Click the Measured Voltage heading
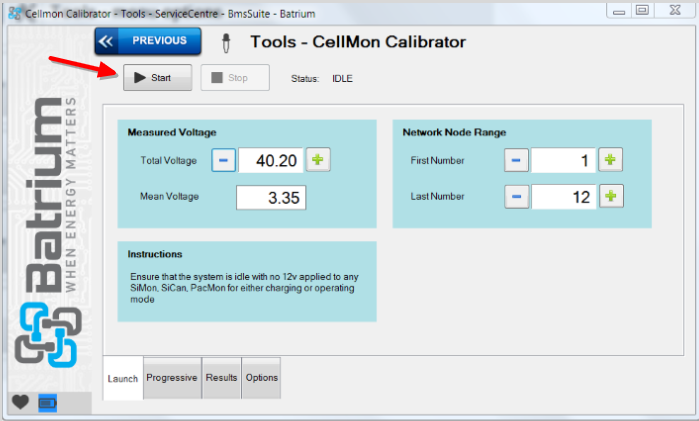Screen dimensions: 699x421 [x=172, y=132]
